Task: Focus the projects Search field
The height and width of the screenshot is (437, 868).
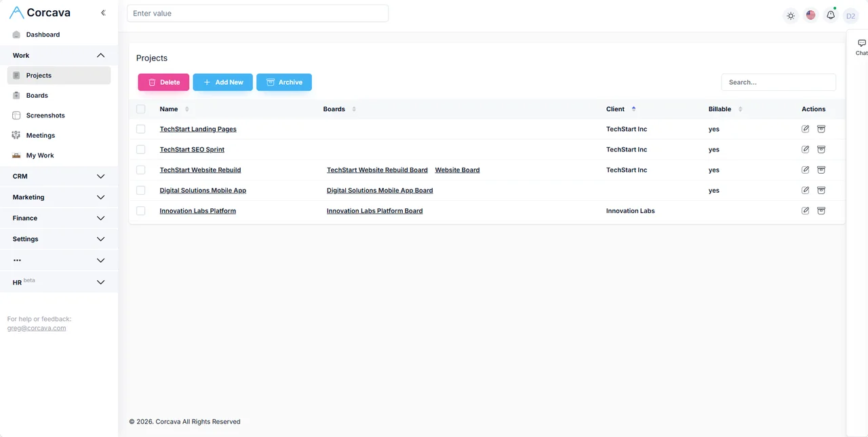Action: [778, 82]
